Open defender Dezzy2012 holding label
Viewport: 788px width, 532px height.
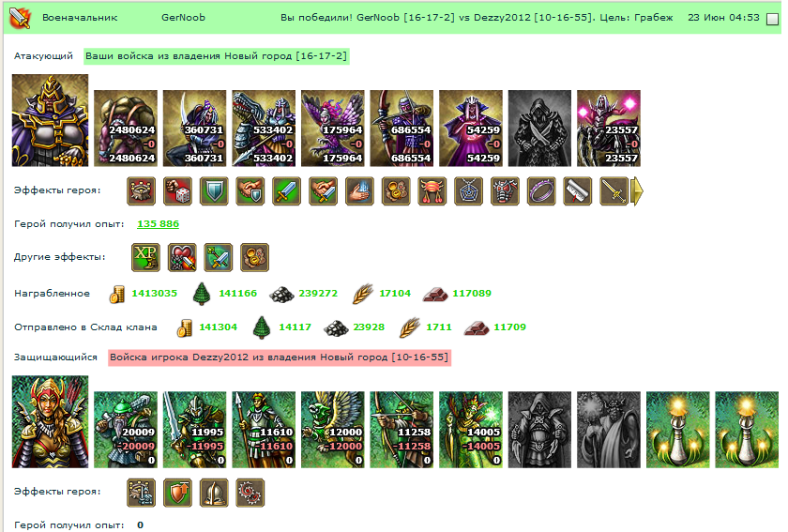point(279,357)
